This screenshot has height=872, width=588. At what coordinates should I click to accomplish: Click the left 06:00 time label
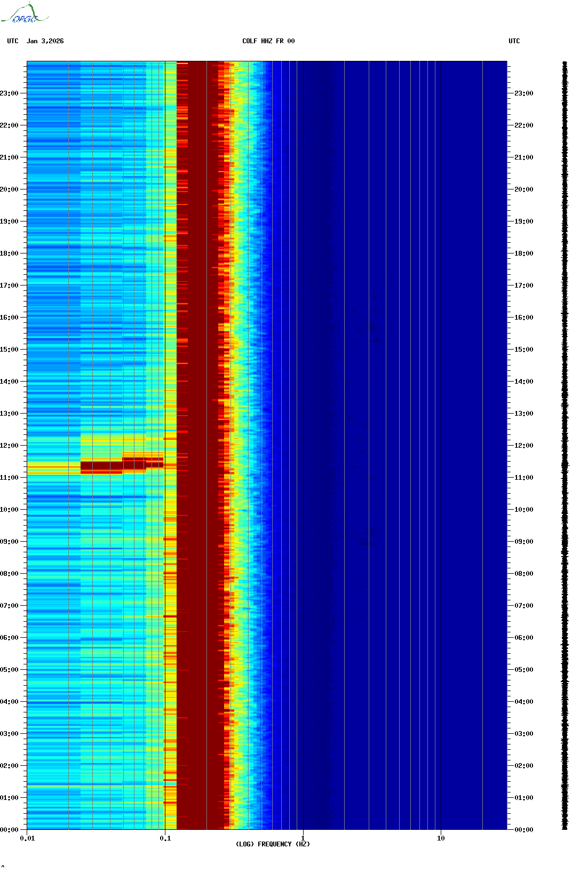point(9,638)
